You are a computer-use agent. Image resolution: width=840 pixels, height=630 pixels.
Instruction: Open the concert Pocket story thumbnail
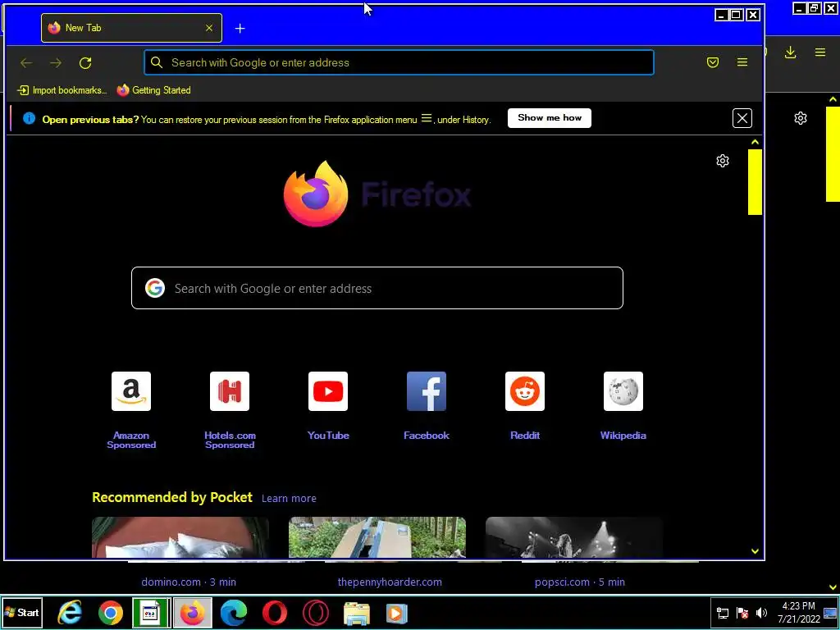coord(573,537)
